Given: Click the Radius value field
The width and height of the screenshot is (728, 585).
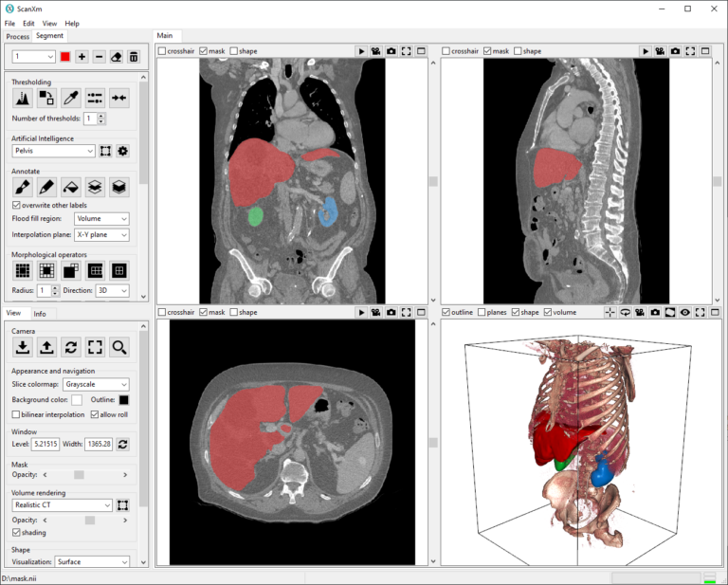Looking at the screenshot, I should [x=45, y=291].
